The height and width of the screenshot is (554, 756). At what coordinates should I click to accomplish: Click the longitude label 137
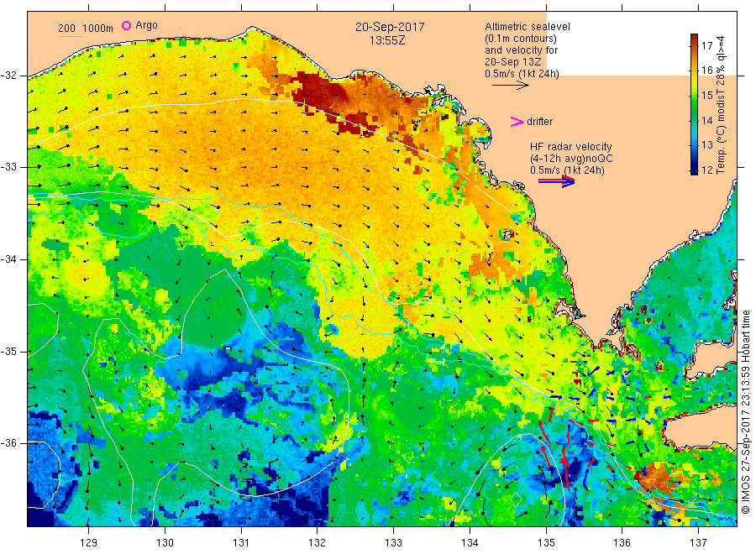(698, 543)
